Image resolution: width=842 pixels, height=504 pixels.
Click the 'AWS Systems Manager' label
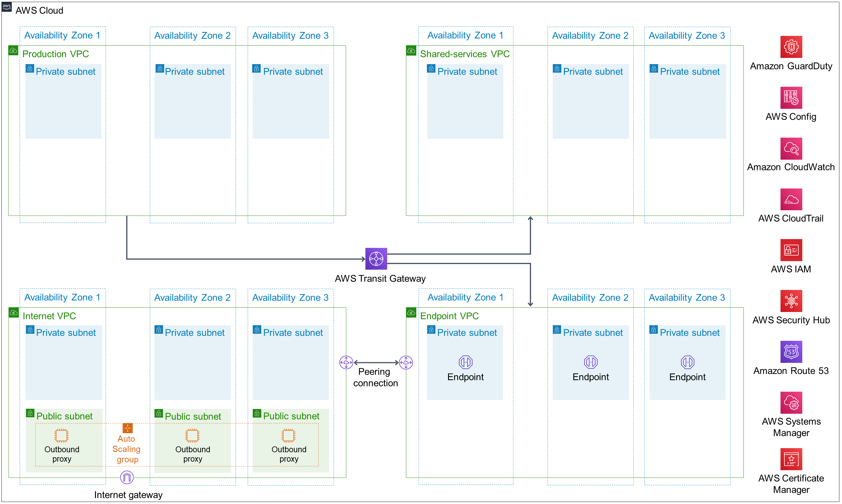click(791, 427)
